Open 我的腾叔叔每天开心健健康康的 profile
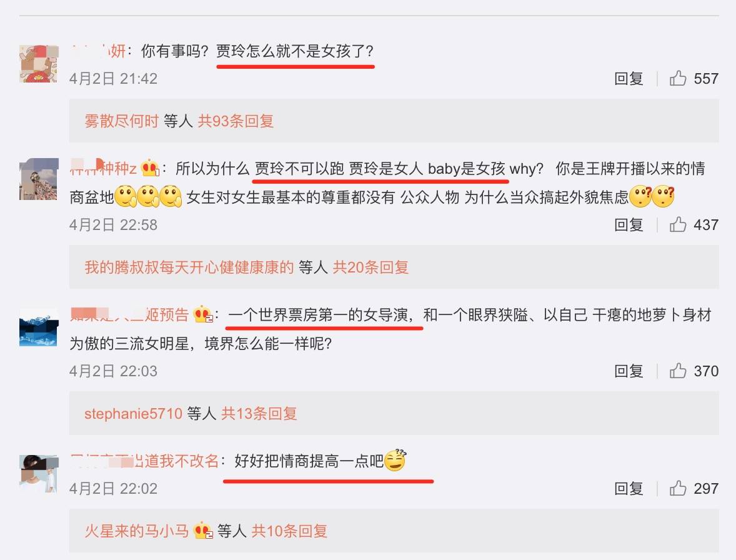The height and width of the screenshot is (560, 736). click(189, 267)
